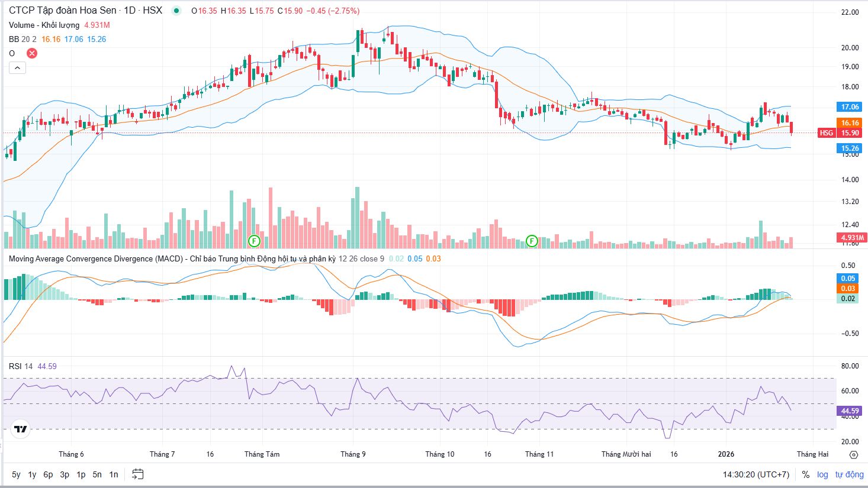Click the RSI 14 indicator label
868x488 pixels.
coord(21,366)
